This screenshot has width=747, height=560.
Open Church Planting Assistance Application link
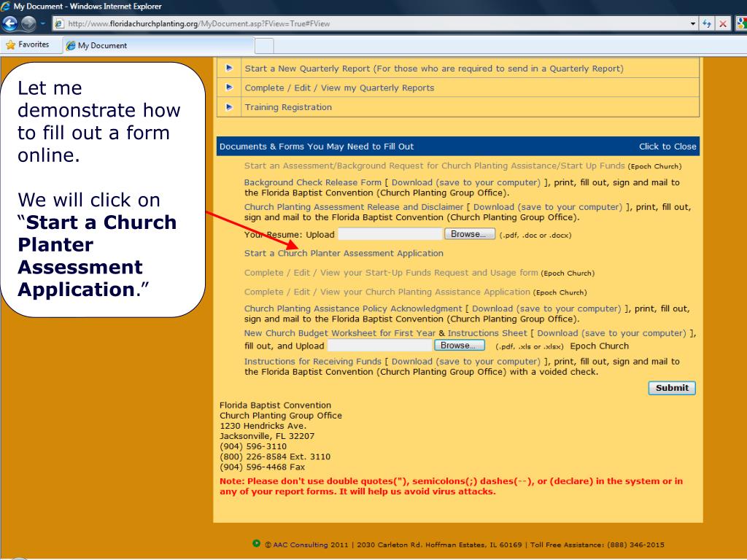(x=387, y=292)
